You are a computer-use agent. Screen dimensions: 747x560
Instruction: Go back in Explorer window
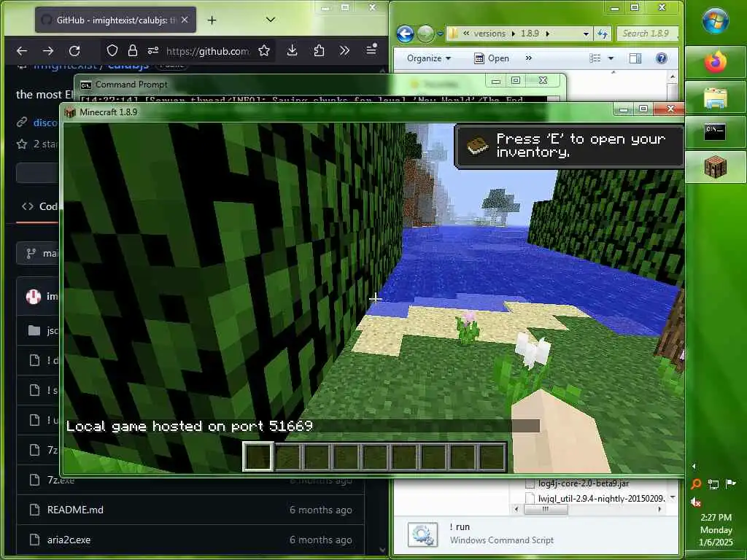tap(405, 34)
